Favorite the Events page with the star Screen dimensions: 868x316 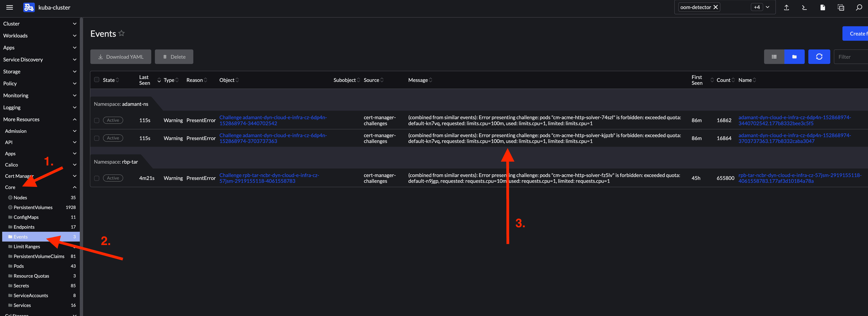coord(122,33)
